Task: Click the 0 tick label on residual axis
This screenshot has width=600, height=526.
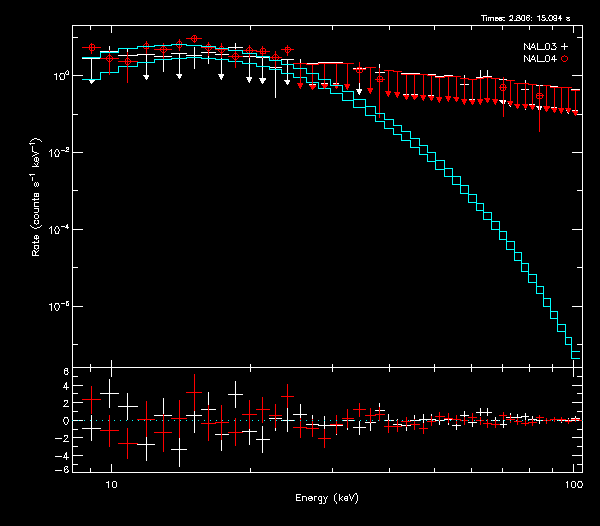Action: pos(65,421)
